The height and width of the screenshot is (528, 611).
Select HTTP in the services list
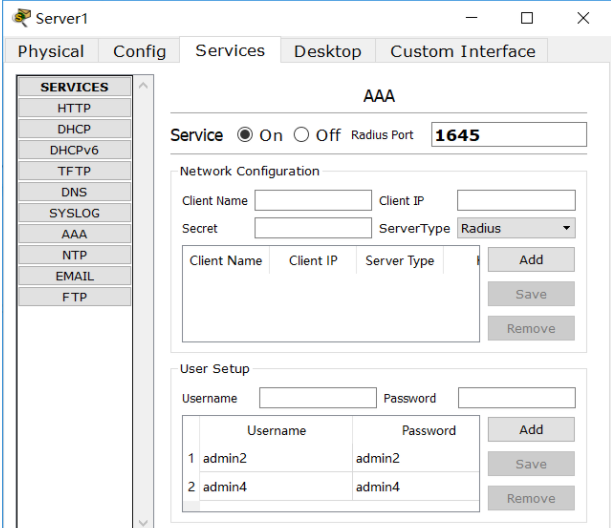coord(74,108)
